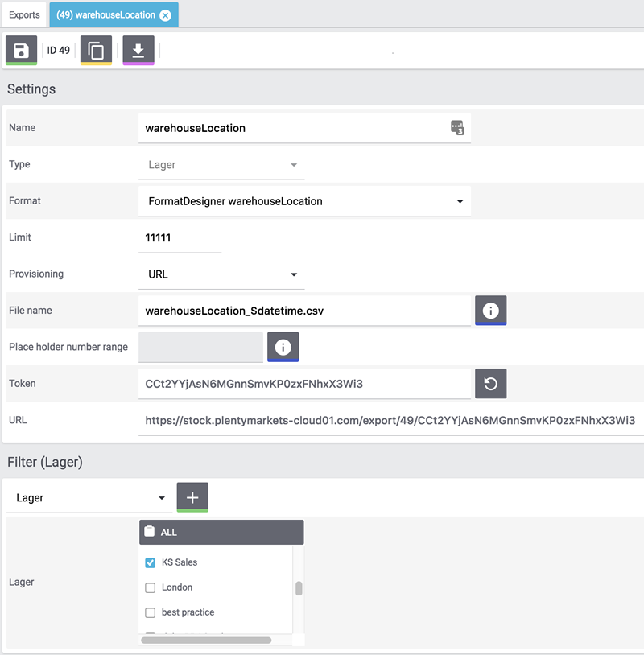The image size is (644, 655).
Task: Enable the best practice checkbox
Action: pyautogui.click(x=150, y=612)
